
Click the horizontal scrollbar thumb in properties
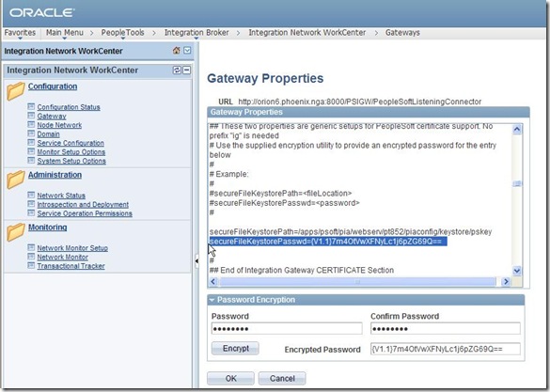click(x=358, y=282)
